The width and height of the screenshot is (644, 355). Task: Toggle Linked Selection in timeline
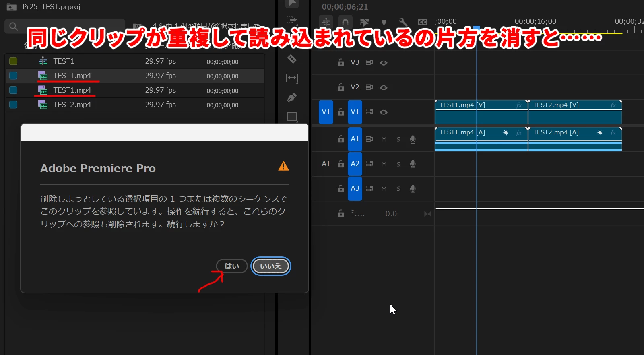[x=364, y=22]
